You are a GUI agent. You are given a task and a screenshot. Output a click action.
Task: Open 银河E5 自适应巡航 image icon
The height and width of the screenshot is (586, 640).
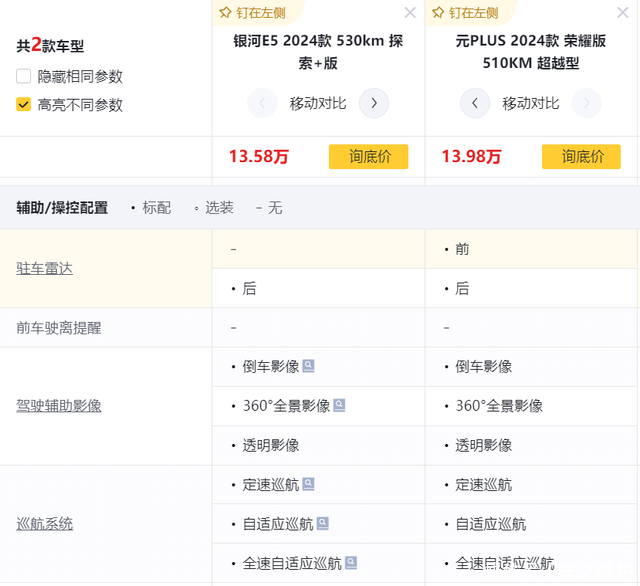[x=323, y=523]
